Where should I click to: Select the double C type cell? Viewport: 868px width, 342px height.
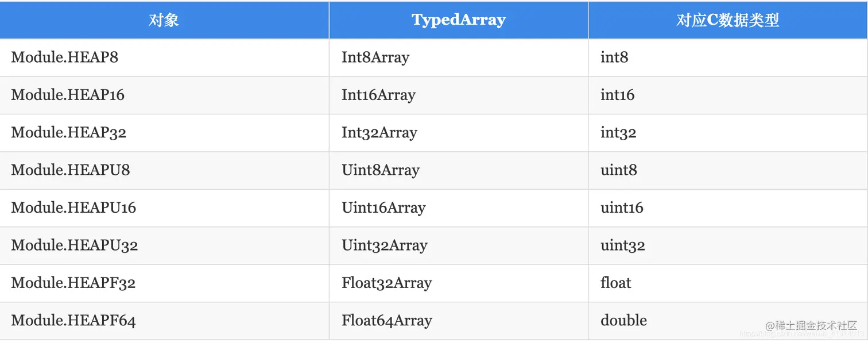click(623, 321)
